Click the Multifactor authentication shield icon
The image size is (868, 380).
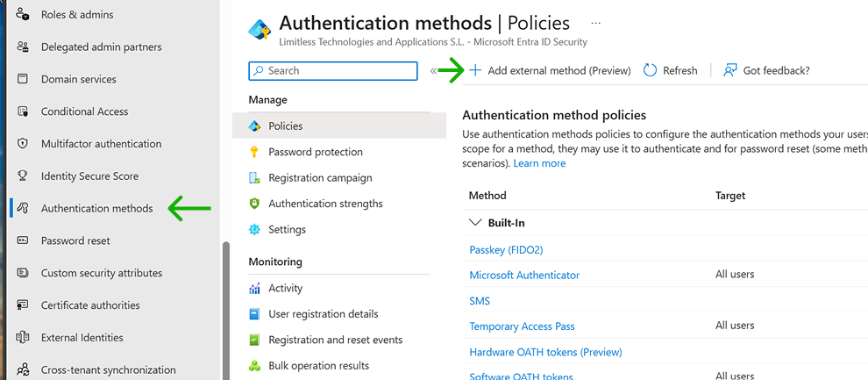pos(24,144)
